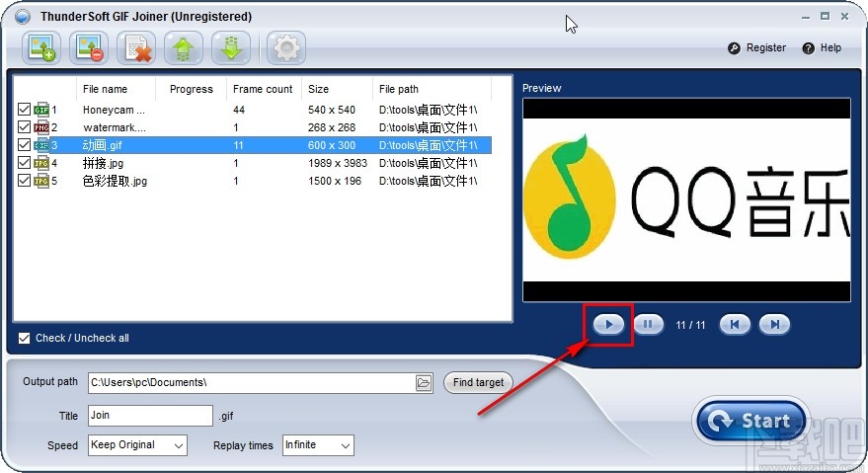The height and width of the screenshot is (473, 868).
Task: Click the Remove selected image toolbar icon
Action: click(x=89, y=48)
